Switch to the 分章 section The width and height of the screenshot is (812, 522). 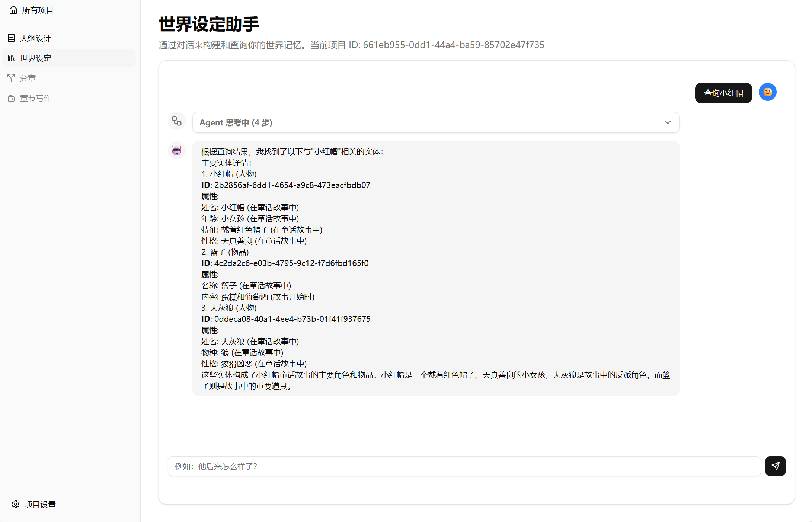(x=28, y=78)
